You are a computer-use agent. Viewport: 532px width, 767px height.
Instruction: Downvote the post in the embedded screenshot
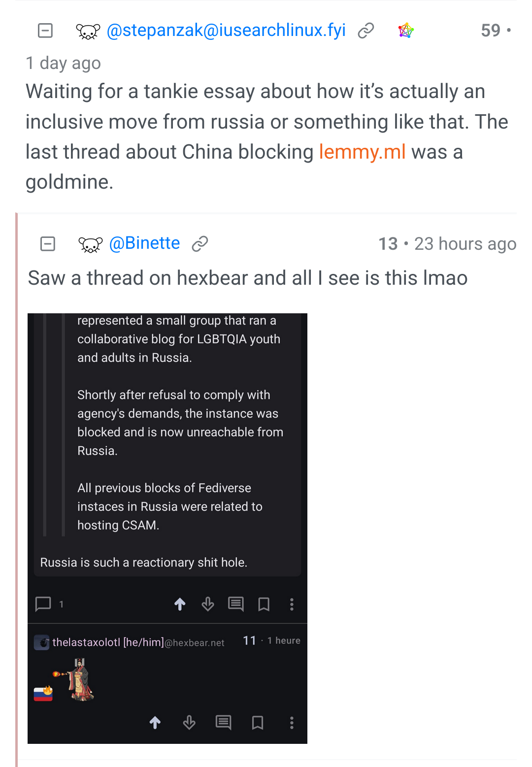(x=208, y=604)
